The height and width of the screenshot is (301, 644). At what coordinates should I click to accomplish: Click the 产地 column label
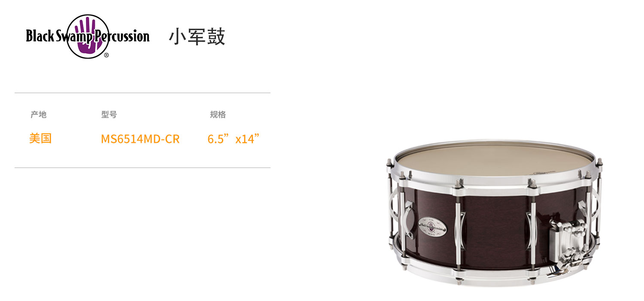click(x=39, y=114)
